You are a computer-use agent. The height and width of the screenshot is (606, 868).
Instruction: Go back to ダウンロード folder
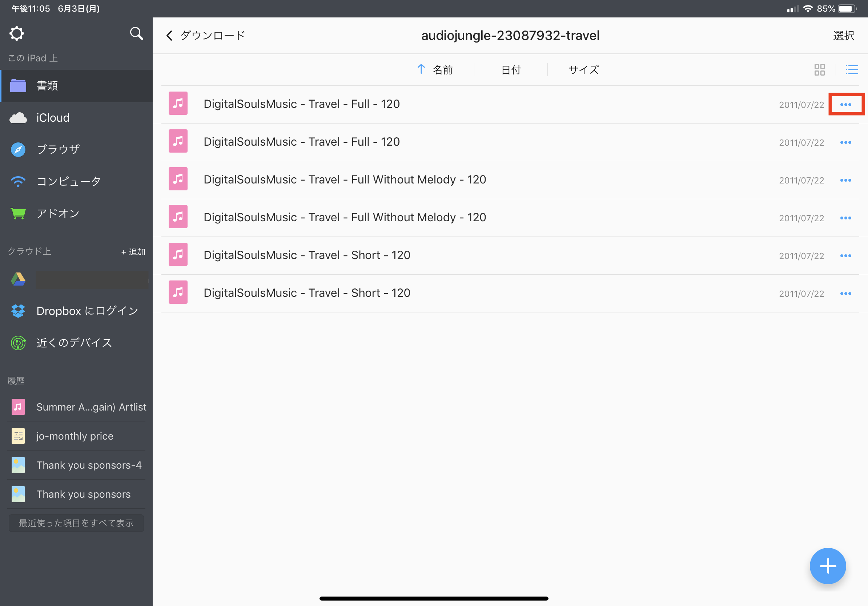(205, 36)
